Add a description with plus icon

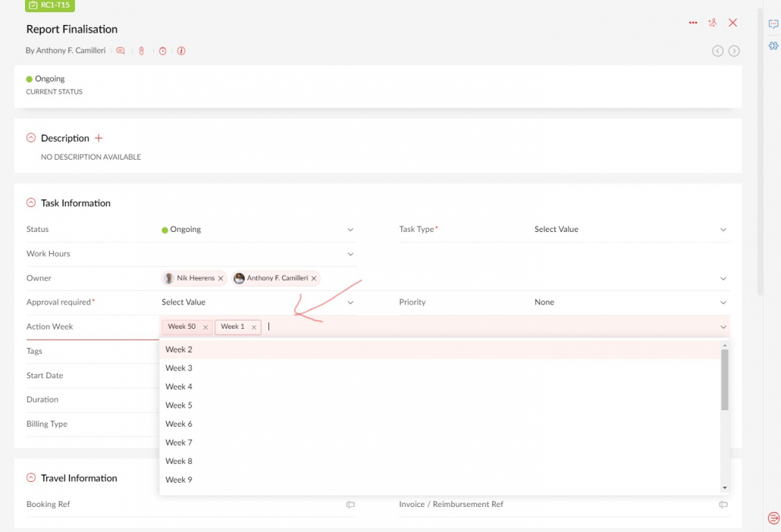(x=99, y=138)
